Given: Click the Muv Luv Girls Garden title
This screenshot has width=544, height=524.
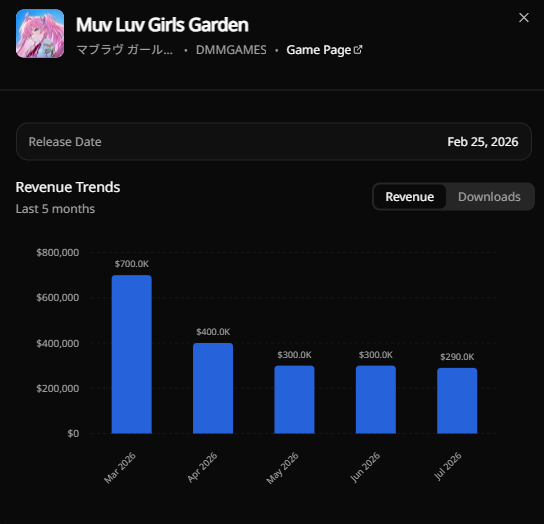Looking at the screenshot, I should pos(162,25).
